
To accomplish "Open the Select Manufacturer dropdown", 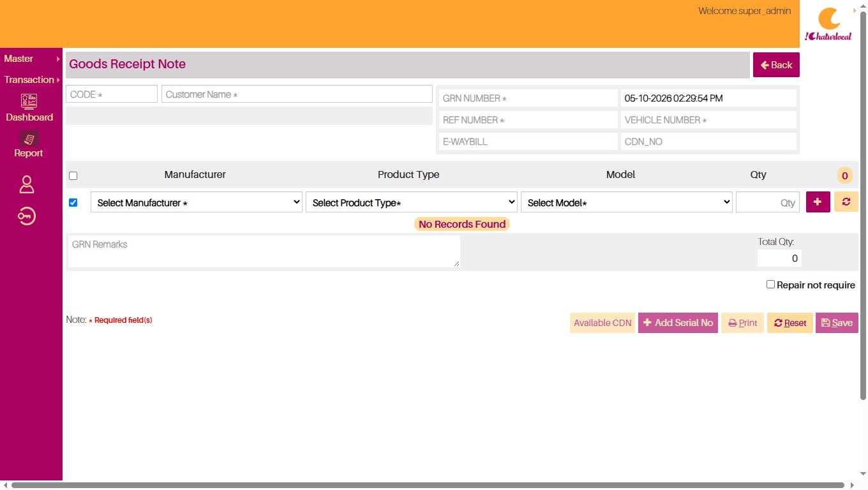I will (x=197, y=202).
